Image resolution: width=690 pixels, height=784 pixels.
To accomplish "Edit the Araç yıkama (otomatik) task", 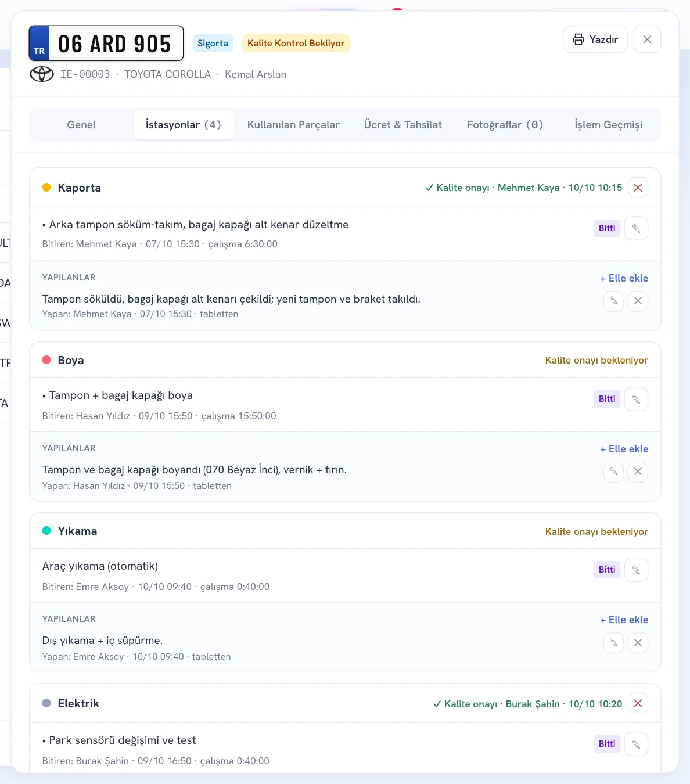I will point(636,570).
